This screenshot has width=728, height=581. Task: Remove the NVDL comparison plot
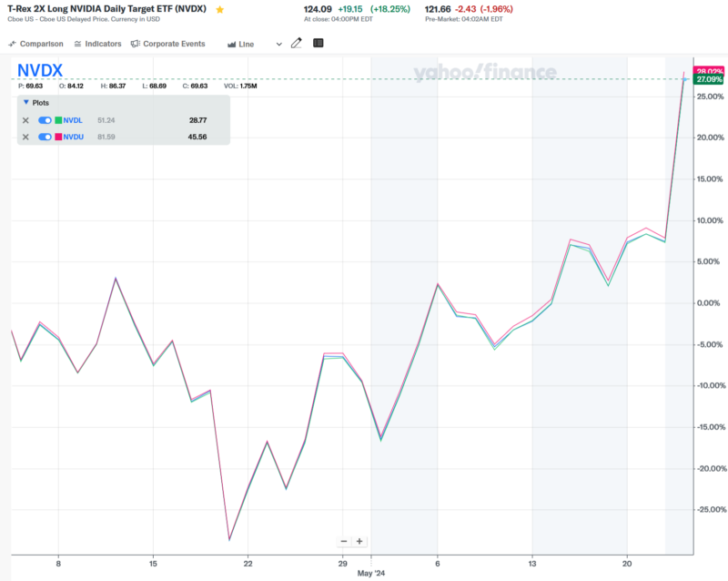25,120
